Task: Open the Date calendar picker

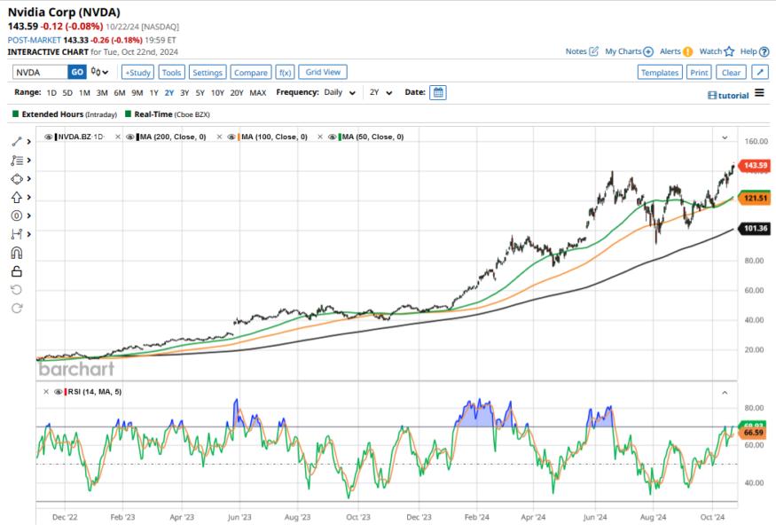Action: (x=437, y=92)
